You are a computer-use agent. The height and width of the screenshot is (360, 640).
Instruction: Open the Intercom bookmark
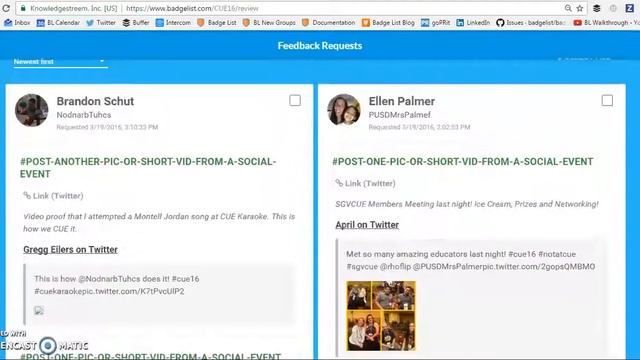click(173, 23)
